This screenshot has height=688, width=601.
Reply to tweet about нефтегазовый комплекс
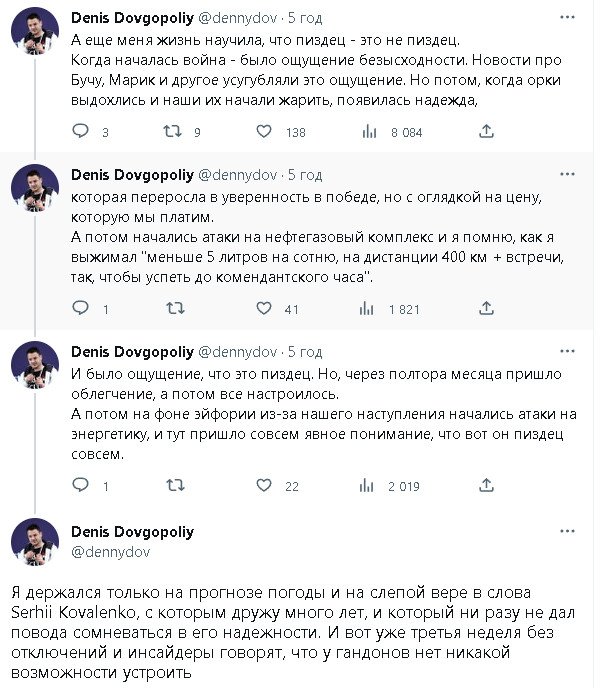tap(82, 309)
